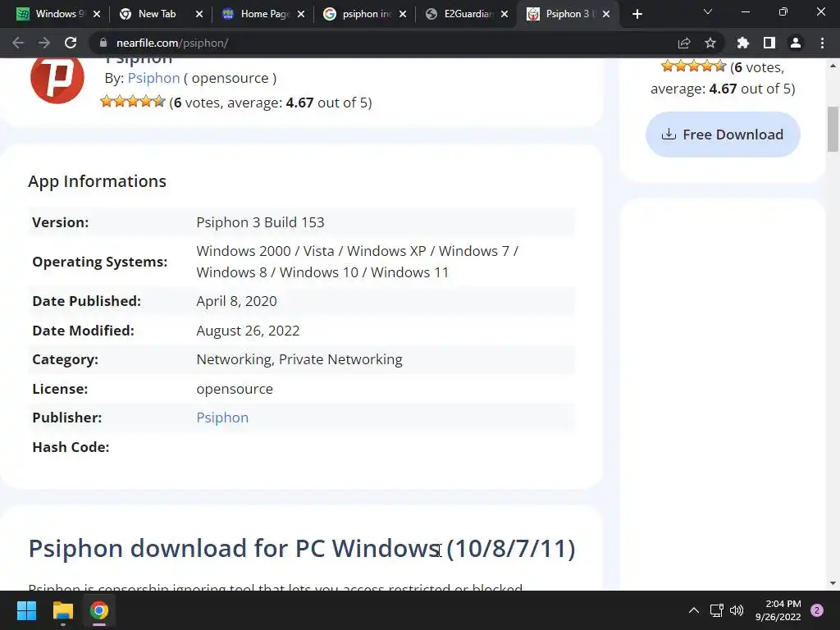This screenshot has height=630, width=840.
Task: Open the side panel icon
Action: pyautogui.click(x=769, y=43)
